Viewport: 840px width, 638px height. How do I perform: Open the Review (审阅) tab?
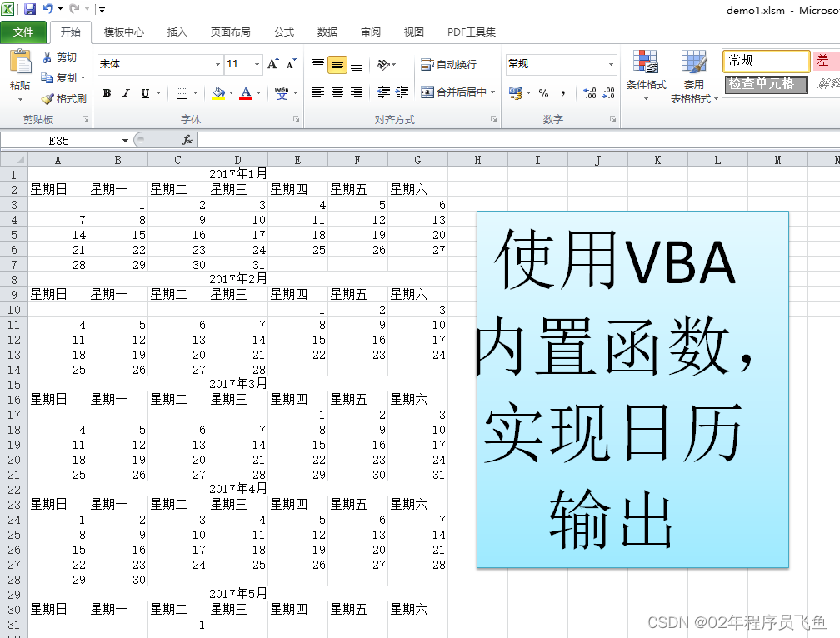(x=371, y=32)
